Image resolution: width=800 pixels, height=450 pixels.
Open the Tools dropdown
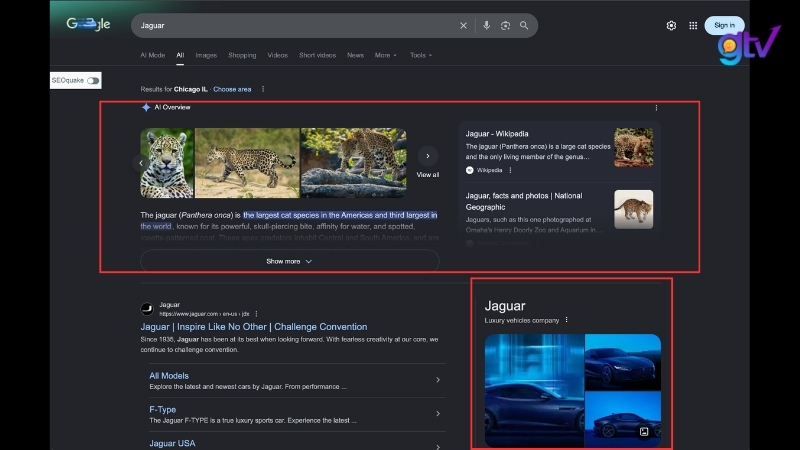pos(421,55)
